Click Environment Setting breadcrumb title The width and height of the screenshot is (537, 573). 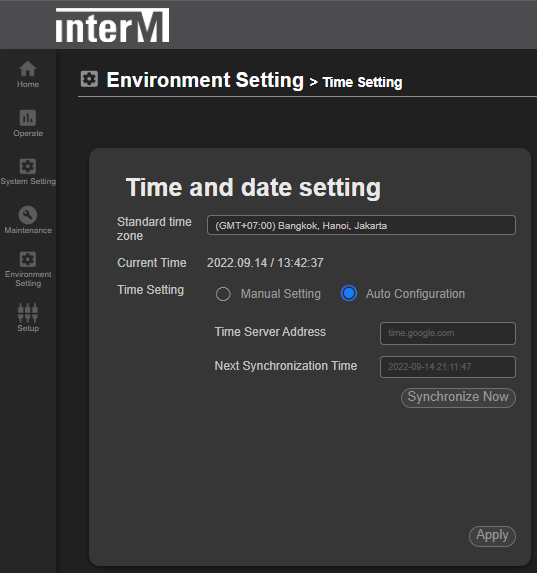pyautogui.click(x=205, y=80)
